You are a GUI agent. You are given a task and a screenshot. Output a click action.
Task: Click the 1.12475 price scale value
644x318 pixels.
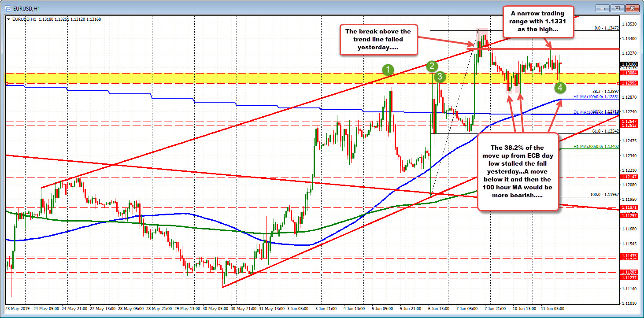[x=629, y=141]
